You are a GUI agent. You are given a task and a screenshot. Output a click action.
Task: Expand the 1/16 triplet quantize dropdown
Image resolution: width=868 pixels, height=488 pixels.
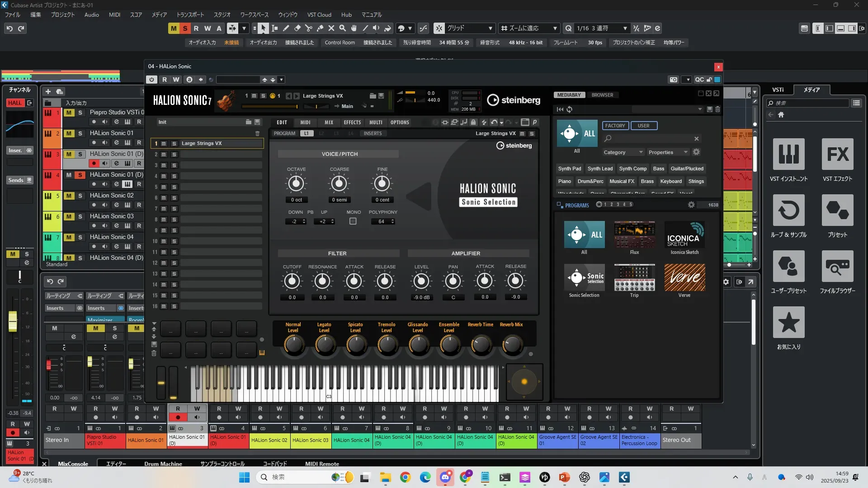[x=625, y=28]
